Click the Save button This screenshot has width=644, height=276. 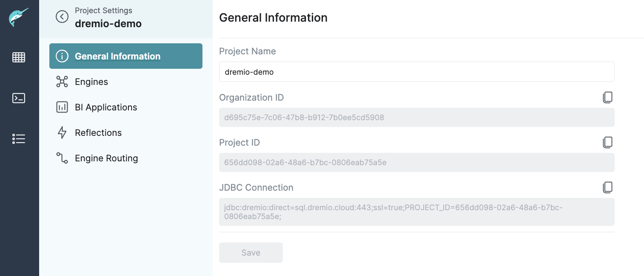251,253
